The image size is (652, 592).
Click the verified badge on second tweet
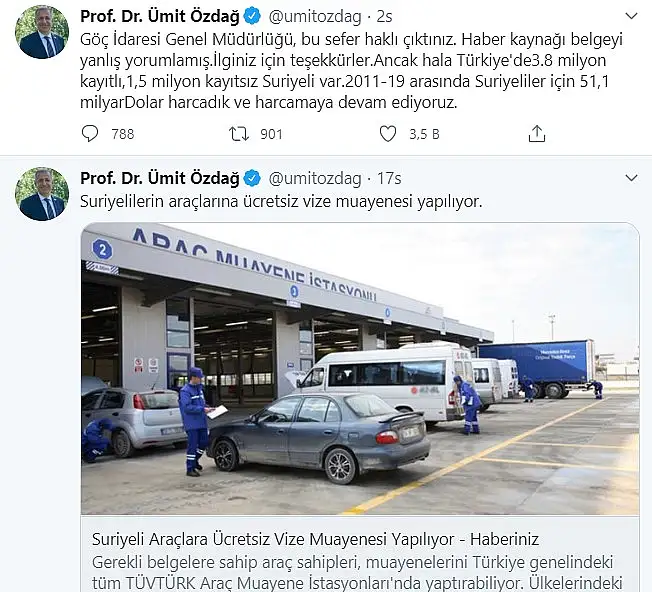coord(252,178)
